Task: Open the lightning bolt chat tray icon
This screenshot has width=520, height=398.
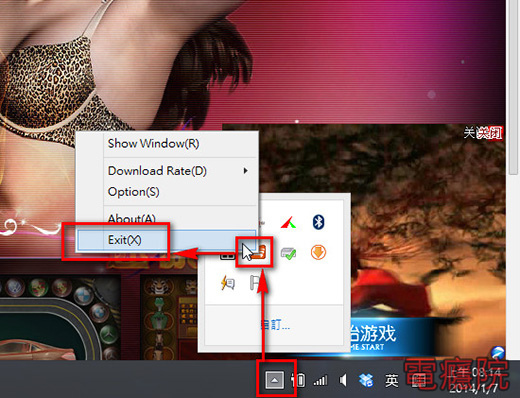Action: pos(228,283)
